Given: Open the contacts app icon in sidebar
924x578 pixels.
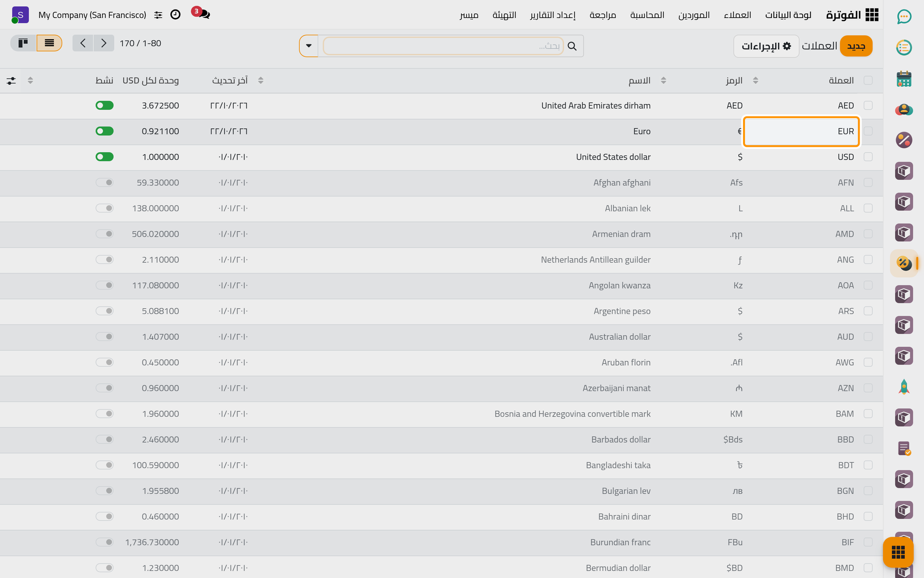Looking at the screenshot, I should [904, 109].
